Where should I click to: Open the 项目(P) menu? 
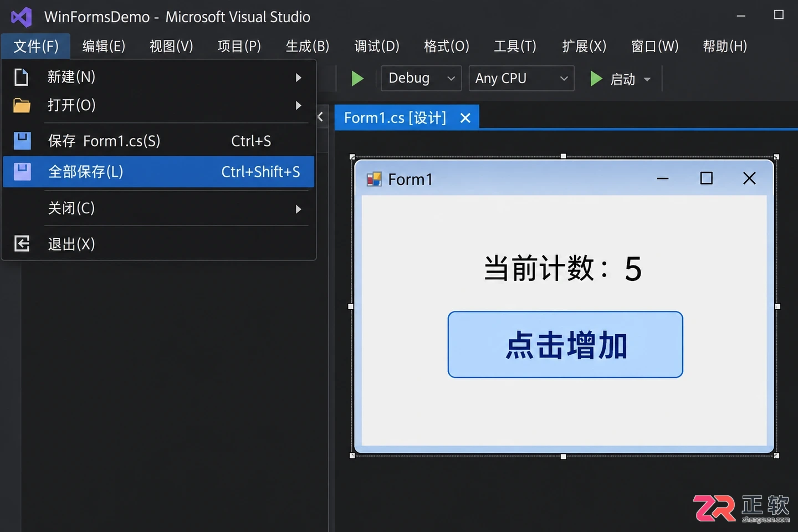click(x=239, y=46)
